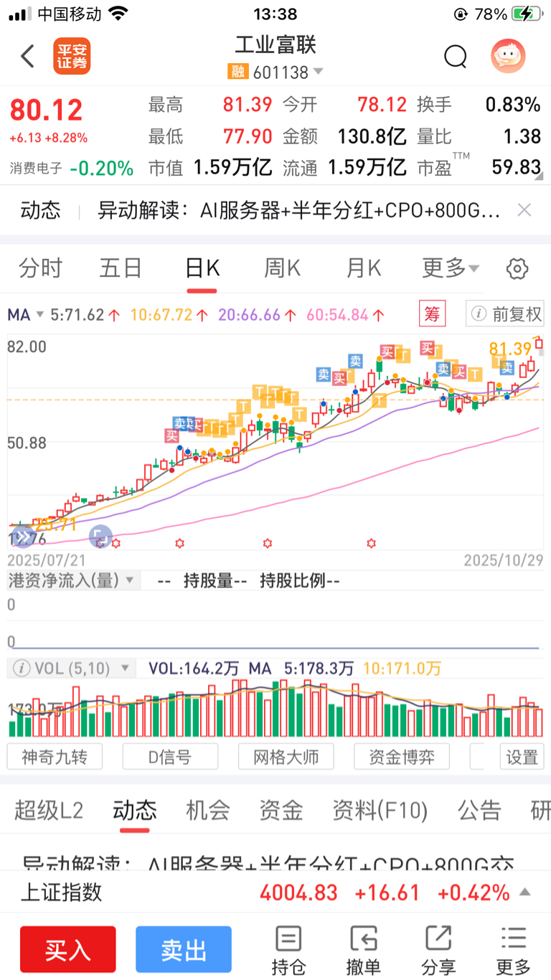Screen dimensions: 551x980
Task: Tap the double-arrow expand icon on chart
Action: pyautogui.click(x=22, y=537)
